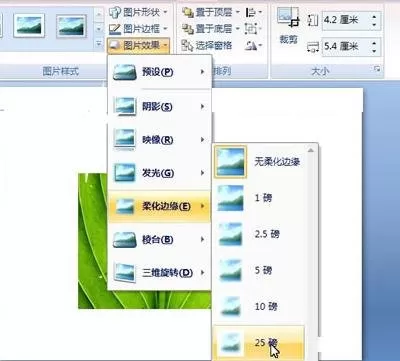This screenshot has width=400, height=361.
Task: Expand the picture styles gallery more arrow
Action: pos(99,43)
